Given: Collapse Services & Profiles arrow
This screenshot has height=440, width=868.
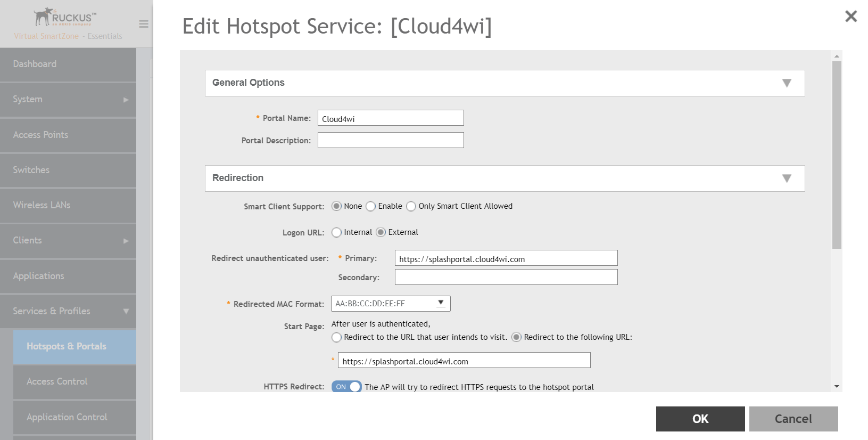Looking at the screenshot, I should click(126, 311).
